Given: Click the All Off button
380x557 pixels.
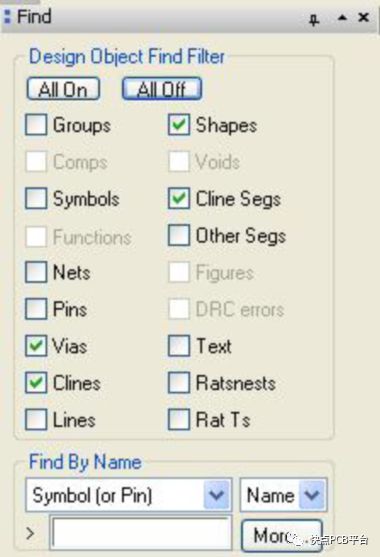Looking at the screenshot, I should 162,88.
